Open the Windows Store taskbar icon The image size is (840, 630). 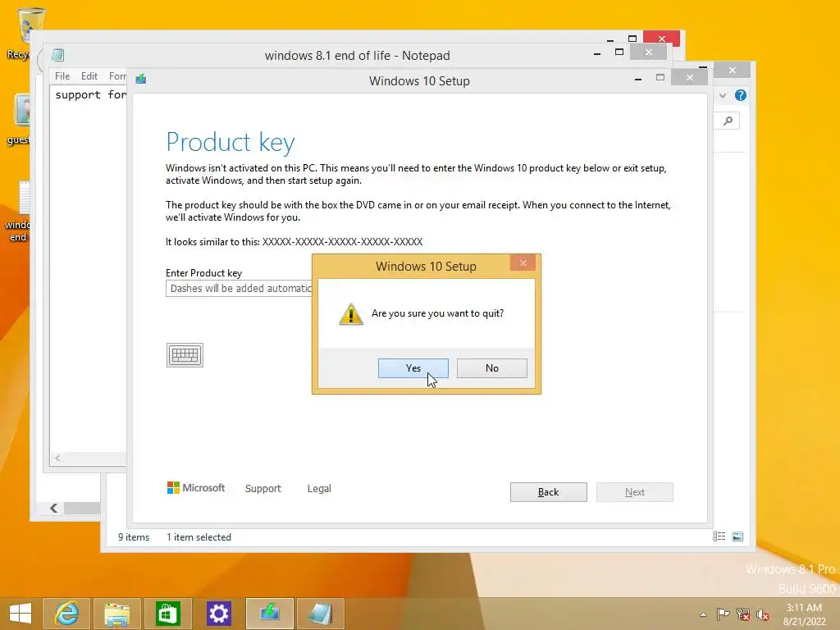tap(167, 614)
